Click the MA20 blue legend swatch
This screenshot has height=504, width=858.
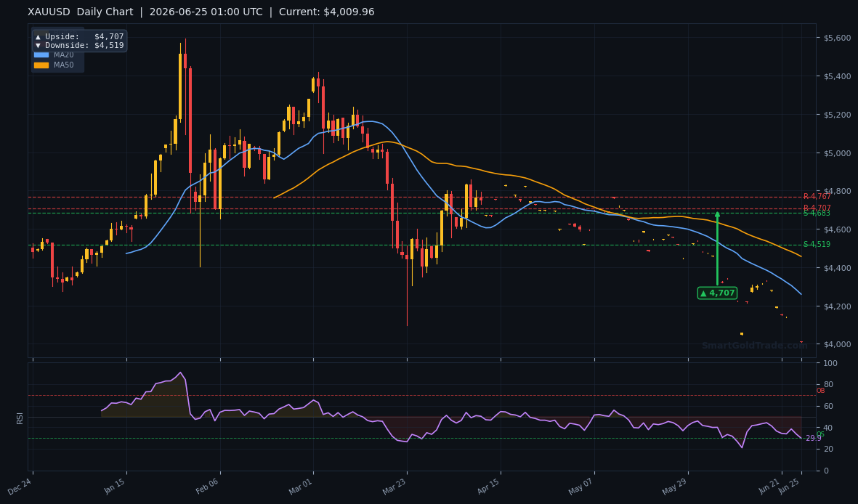41,54
